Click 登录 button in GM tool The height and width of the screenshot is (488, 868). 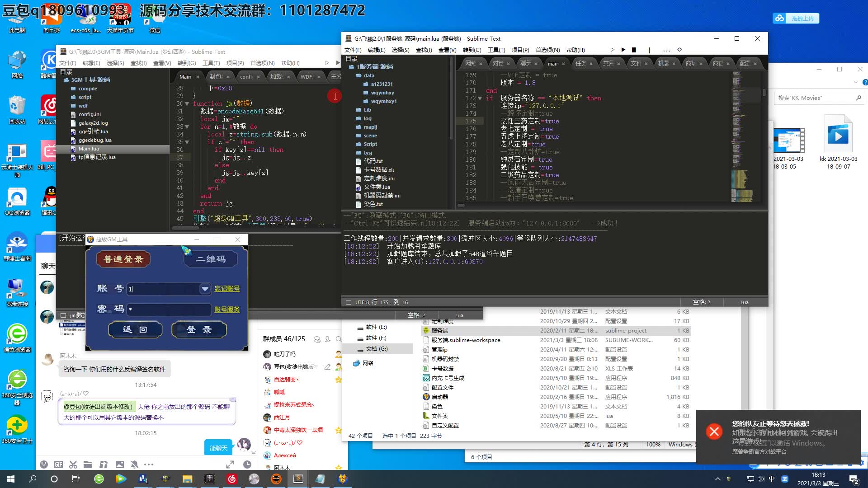(x=199, y=329)
